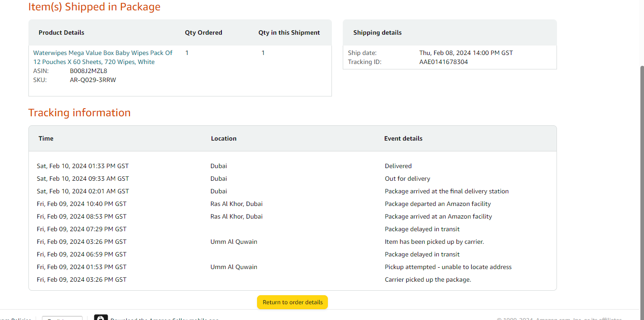Screen dimensions: 644x320
Task: Click 'Umm Al Quwain' in the Pickup attempted row
Action: point(234,267)
